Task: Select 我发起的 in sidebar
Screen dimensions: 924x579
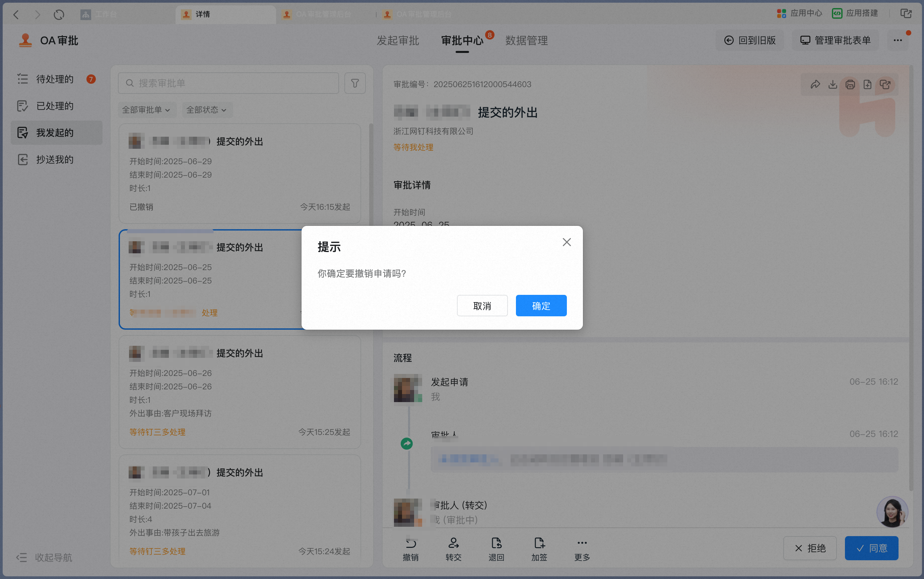Action: tap(57, 132)
